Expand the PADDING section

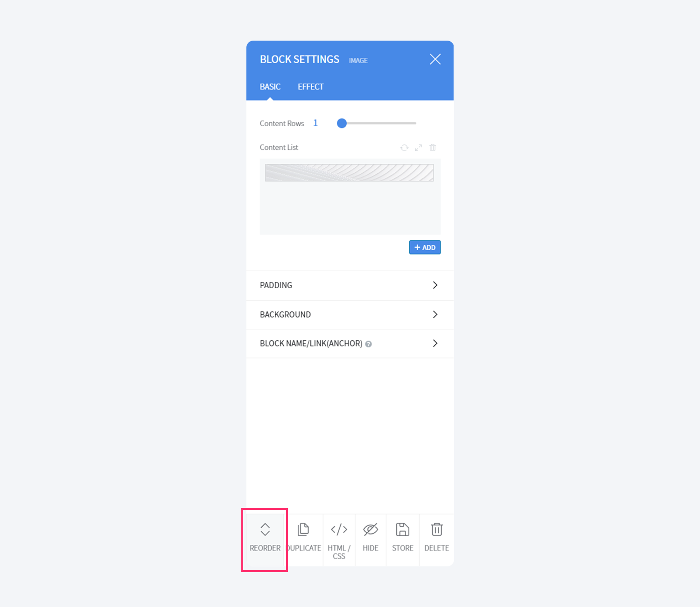(350, 285)
